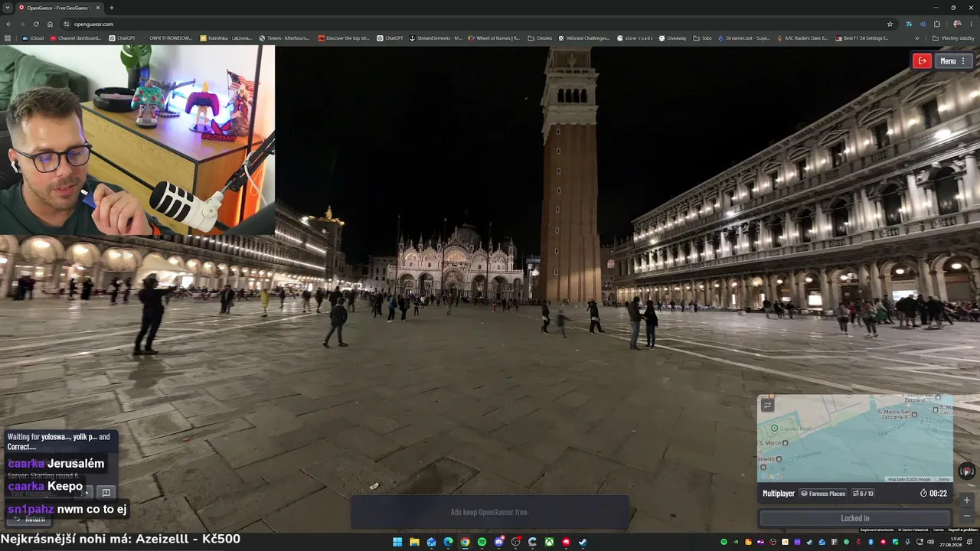
Task: Expand the bookmarks overflow chevron
Action: [x=917, y=37]
